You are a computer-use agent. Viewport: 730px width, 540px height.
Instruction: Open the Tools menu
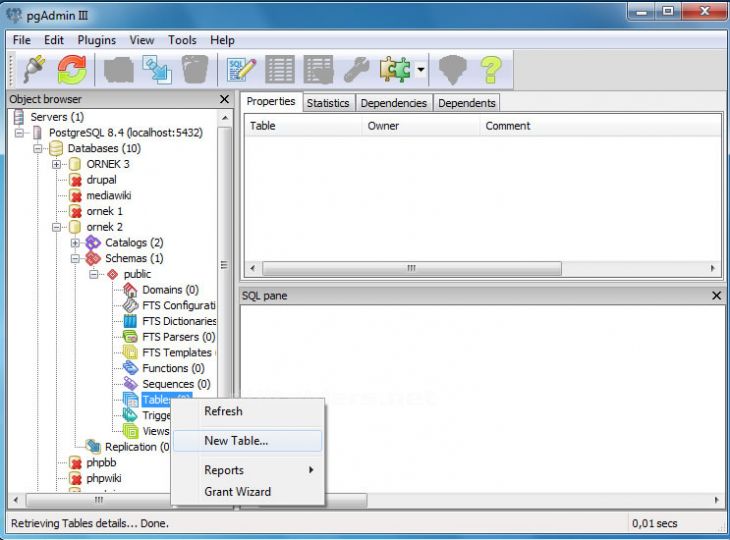pyautogui.click(x=182, y=40)
